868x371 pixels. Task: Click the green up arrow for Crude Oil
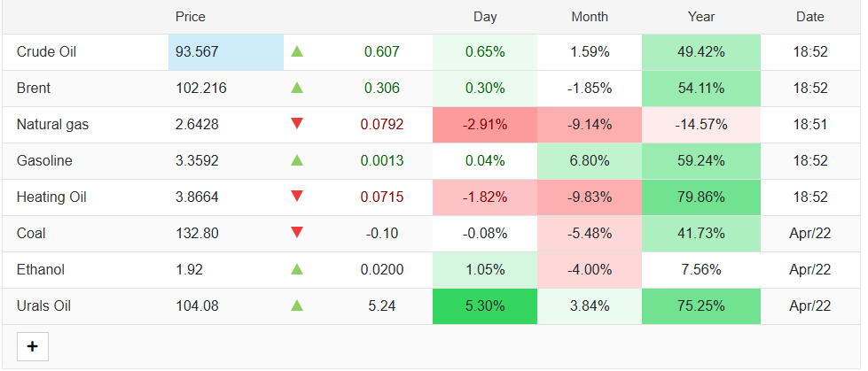297,52
